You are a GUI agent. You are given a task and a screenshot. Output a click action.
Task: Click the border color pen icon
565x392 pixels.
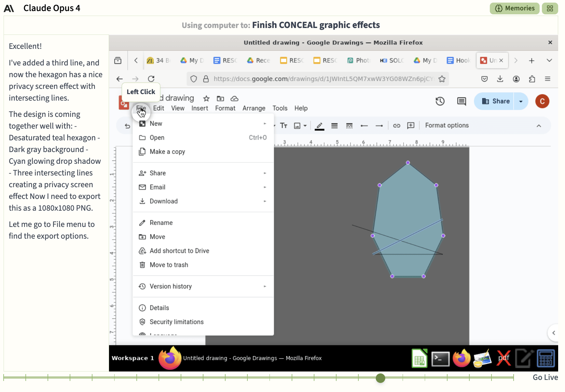pyautogui.click(x=319, y=126)
